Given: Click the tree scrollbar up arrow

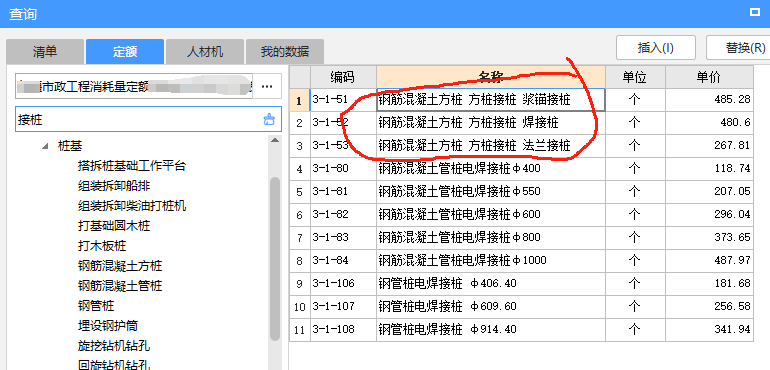Looking at the screenshot, I should [275, 140].
